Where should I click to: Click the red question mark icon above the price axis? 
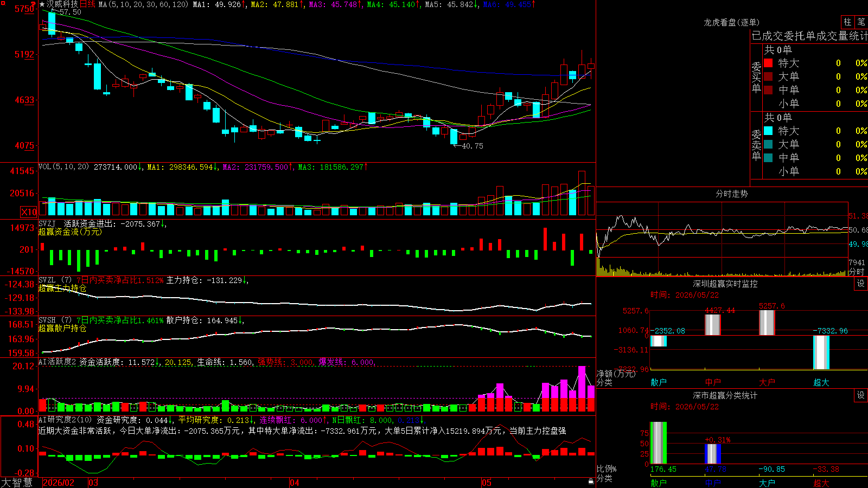34,5
